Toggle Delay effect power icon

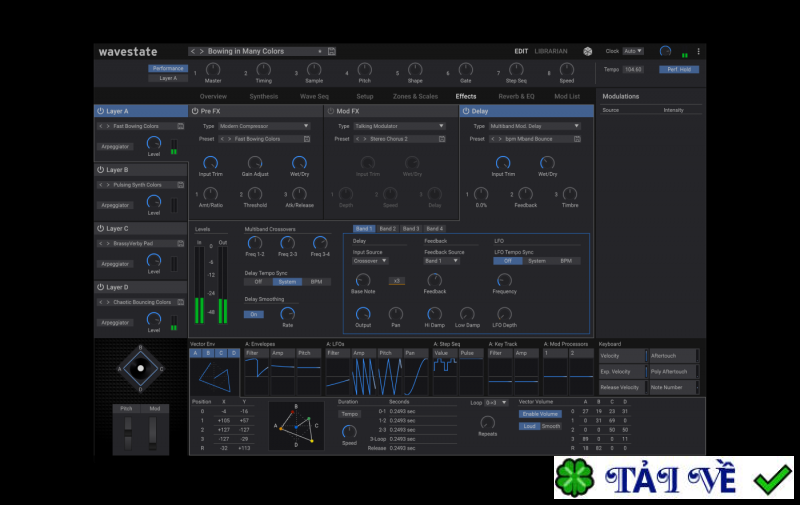(466, 111)
